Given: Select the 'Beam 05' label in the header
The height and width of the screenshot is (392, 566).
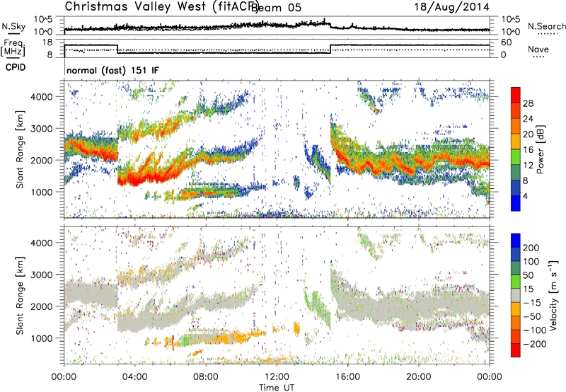Looking at the screenshot, I should point(276,8).
